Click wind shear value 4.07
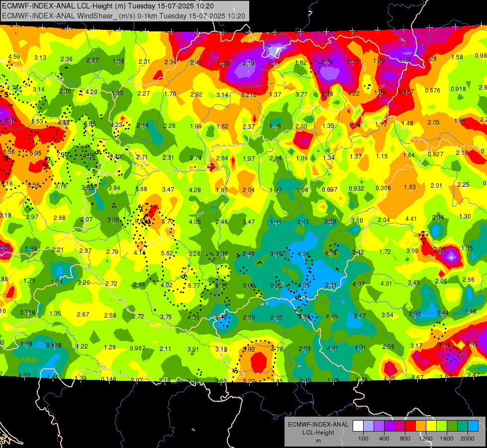This screenshot has width=487, height=448. [x=359, y=284]
